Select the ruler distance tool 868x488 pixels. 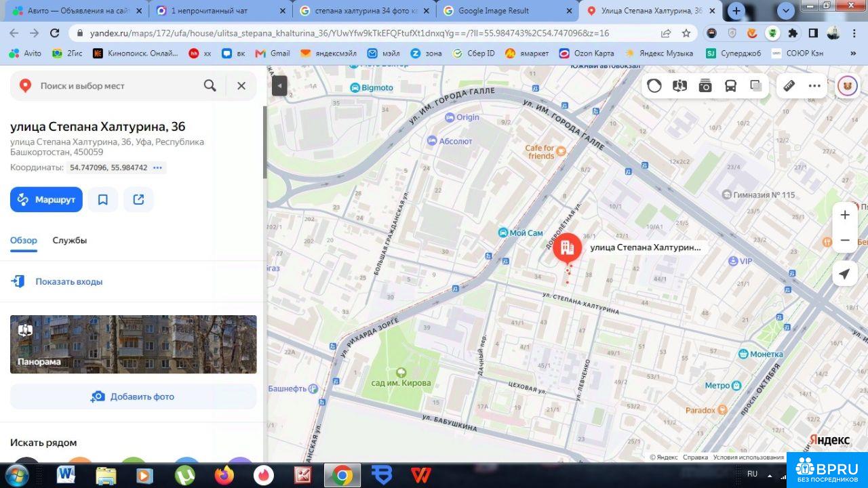click(x=789, y=85)
